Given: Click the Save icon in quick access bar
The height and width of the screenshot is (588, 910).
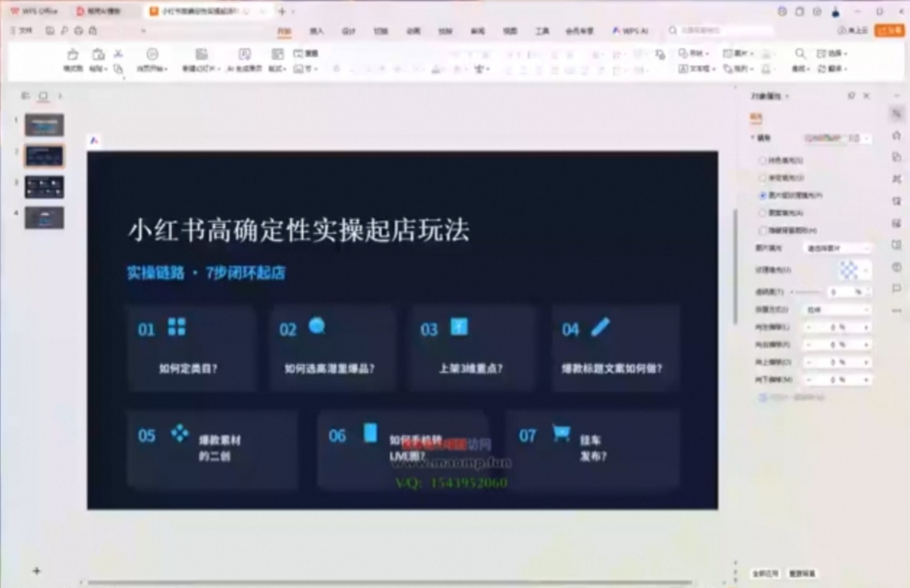Looking at the screenshot, I should pos(50,31).
